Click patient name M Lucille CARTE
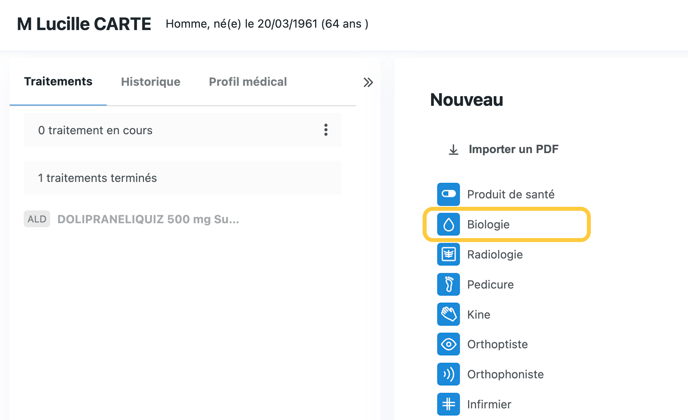This screenshot has width=688, height=420. tap(84, 24)
